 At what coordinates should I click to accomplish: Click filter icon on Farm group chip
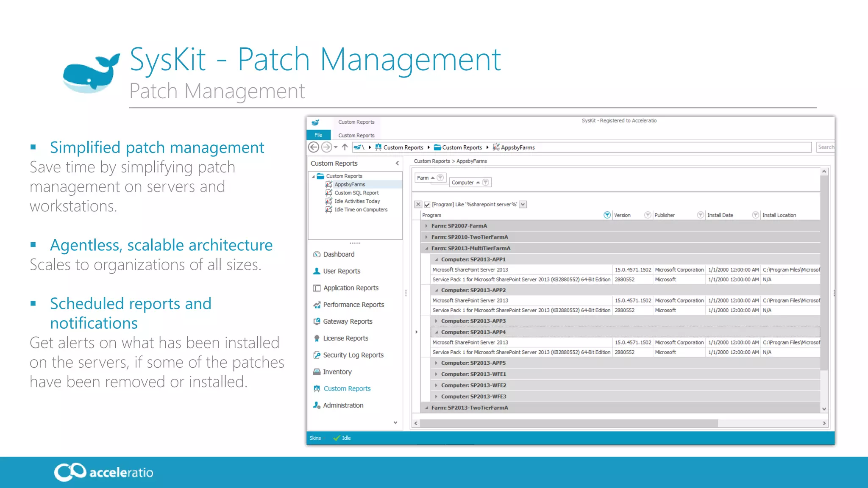coord(440,177)
